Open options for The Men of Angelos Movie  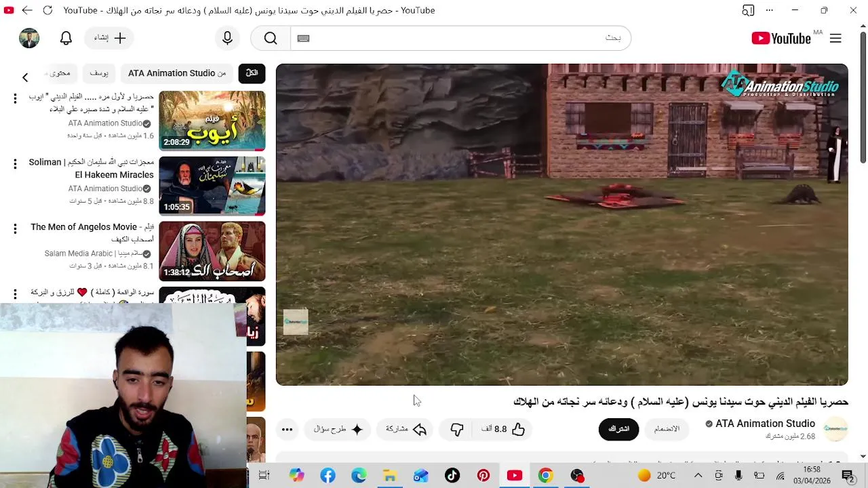15,229
